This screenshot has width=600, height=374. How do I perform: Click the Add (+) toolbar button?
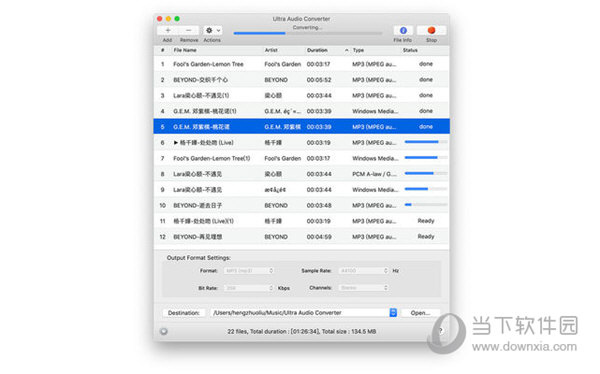[x=168, y=30]
